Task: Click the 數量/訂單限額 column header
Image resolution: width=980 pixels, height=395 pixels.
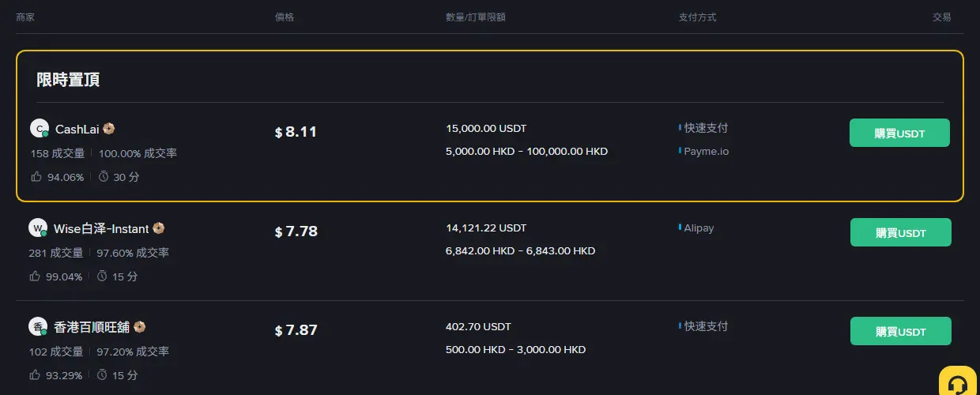Action: [x=476, y=17]
